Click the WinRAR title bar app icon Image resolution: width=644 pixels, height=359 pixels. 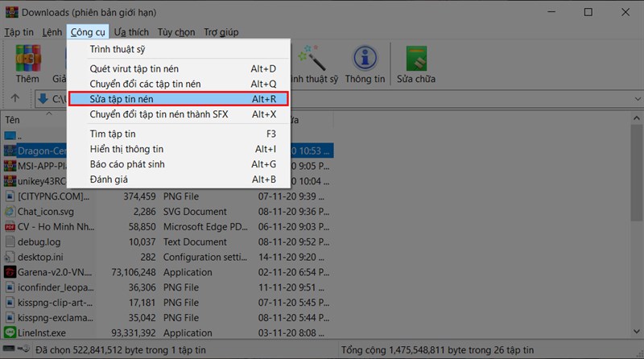coord(11,12)
